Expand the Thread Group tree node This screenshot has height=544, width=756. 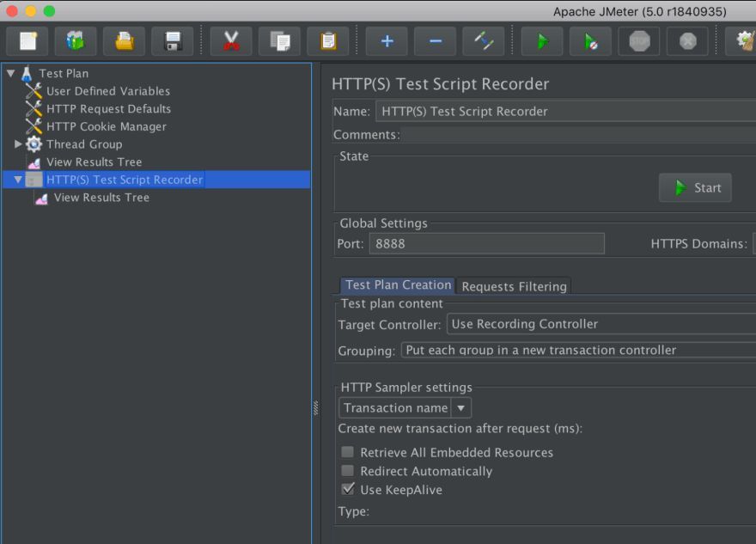coord(18,144)
